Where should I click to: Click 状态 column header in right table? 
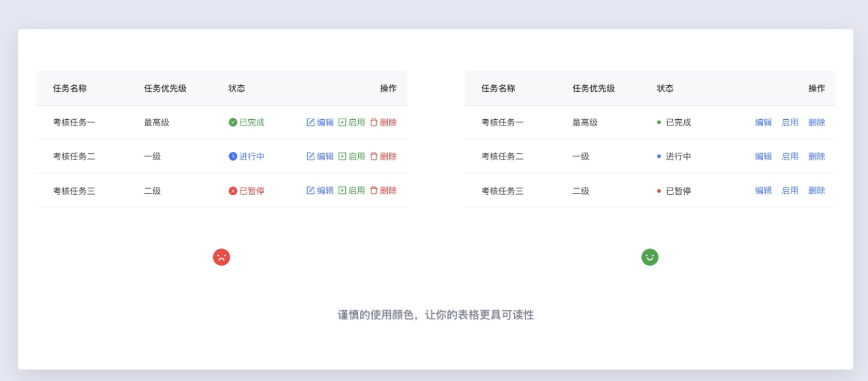click(665, 88)
